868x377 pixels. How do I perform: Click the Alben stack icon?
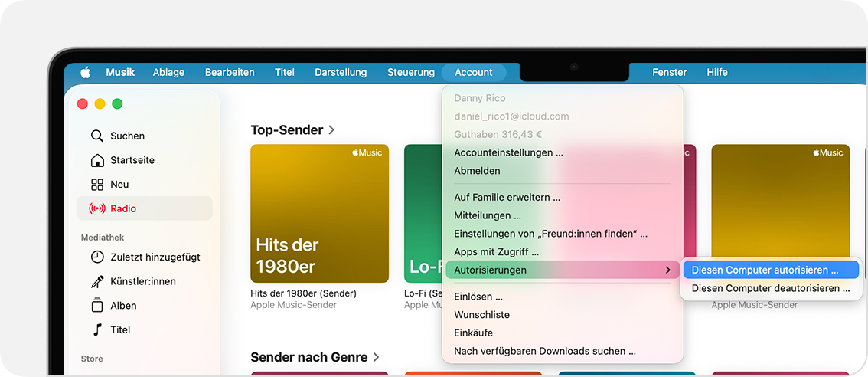(97, 305)
